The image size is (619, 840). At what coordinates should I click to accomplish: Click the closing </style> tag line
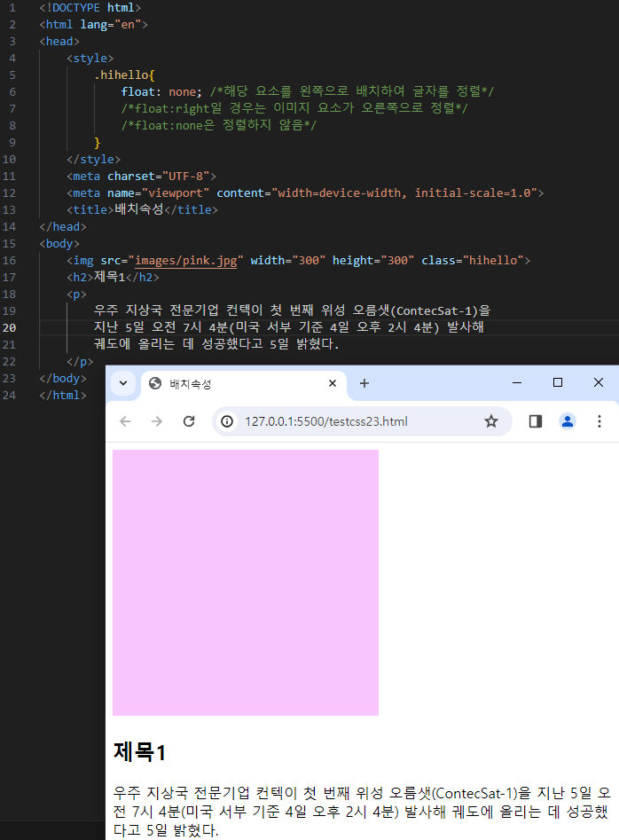coord(94,159)
